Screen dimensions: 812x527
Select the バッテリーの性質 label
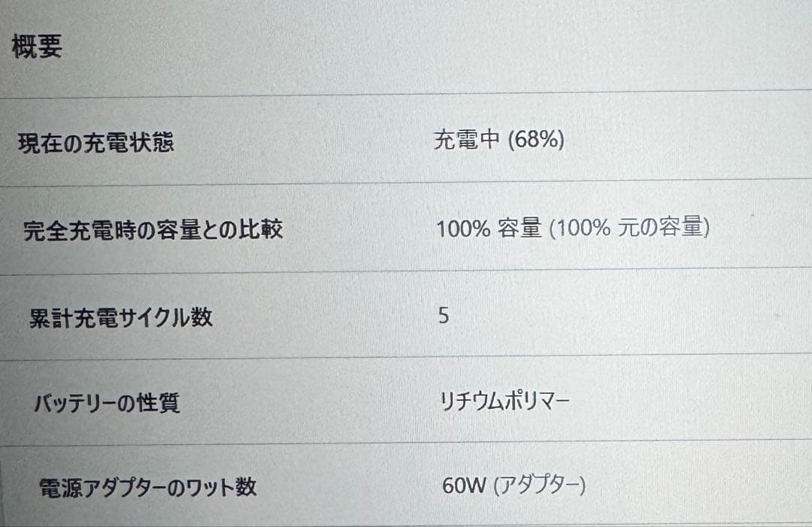coord(106,404)
